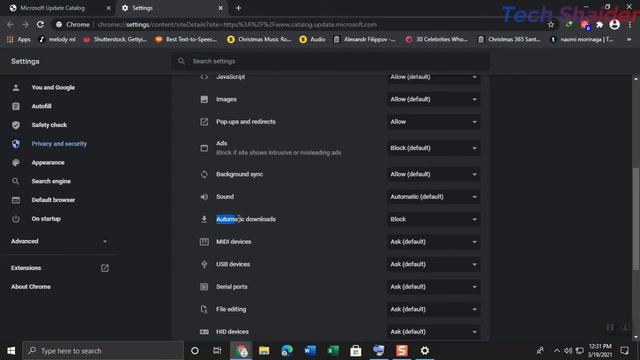Bookmark this page with the star icon
This screenshot has height=360, width=640.
(551, 24)
